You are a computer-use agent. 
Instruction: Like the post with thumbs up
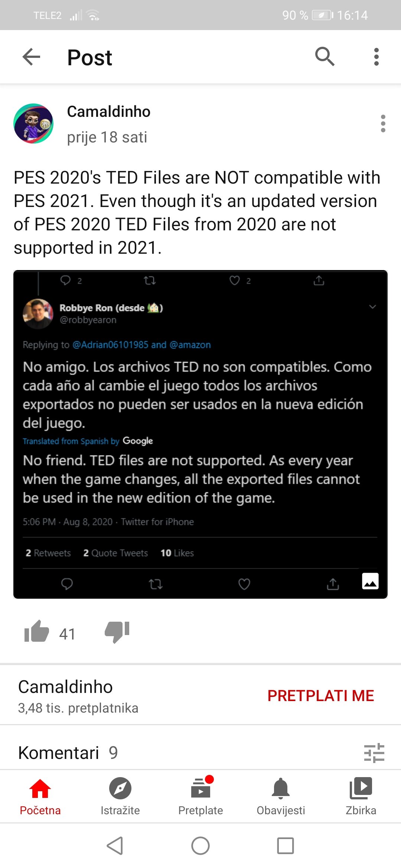[x=36, y=631]
